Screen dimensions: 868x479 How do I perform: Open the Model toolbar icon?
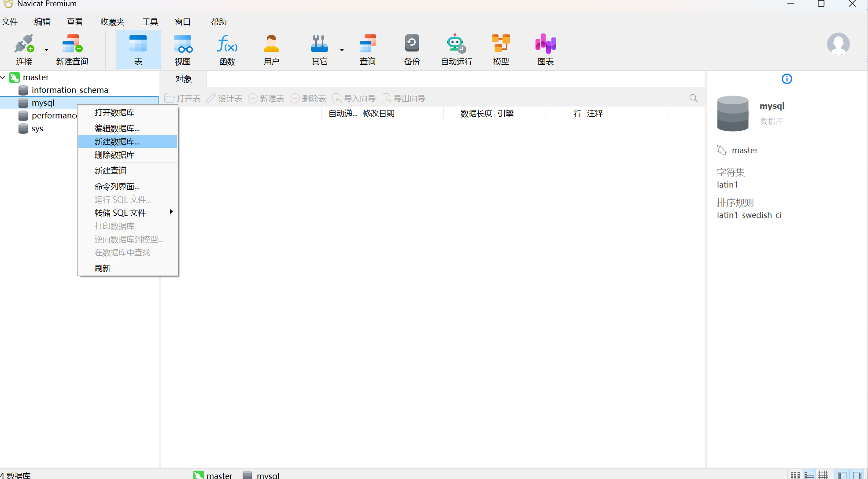tap(501, 49)
